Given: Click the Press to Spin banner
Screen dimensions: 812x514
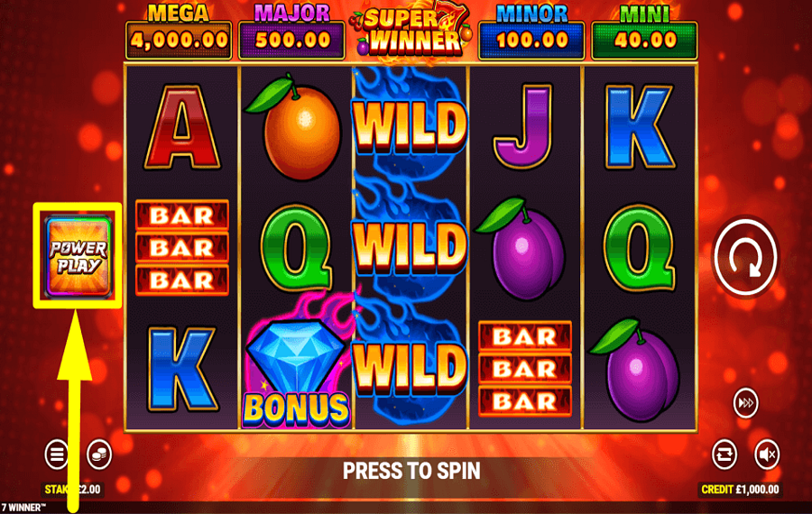Looking at the screenshot, I should 411,471.
